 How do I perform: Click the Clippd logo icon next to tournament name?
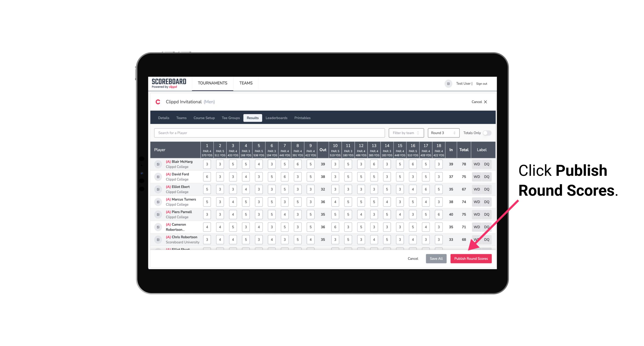tap(159, 102)
